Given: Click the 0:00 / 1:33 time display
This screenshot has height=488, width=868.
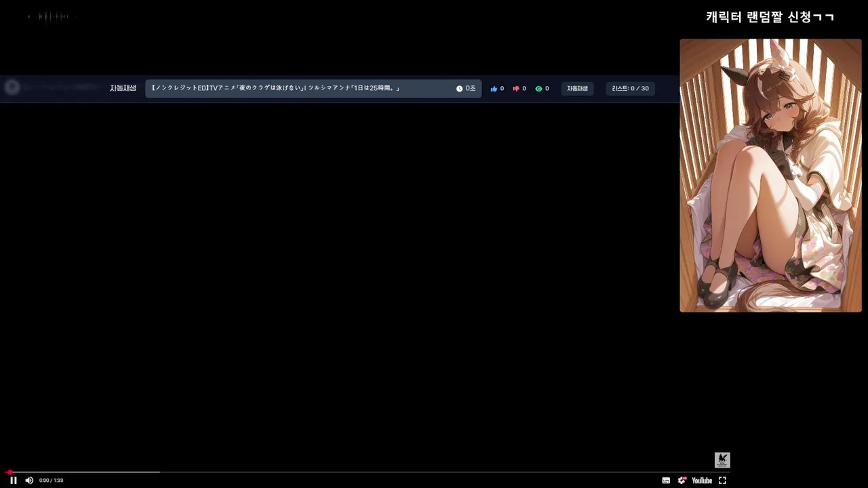Looking at the screenshot, I should coord(51,481).
